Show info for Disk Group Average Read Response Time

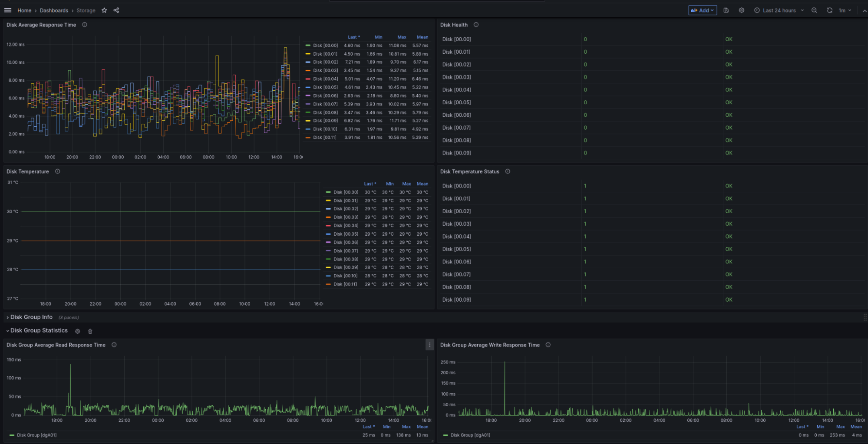pos(114,345)
